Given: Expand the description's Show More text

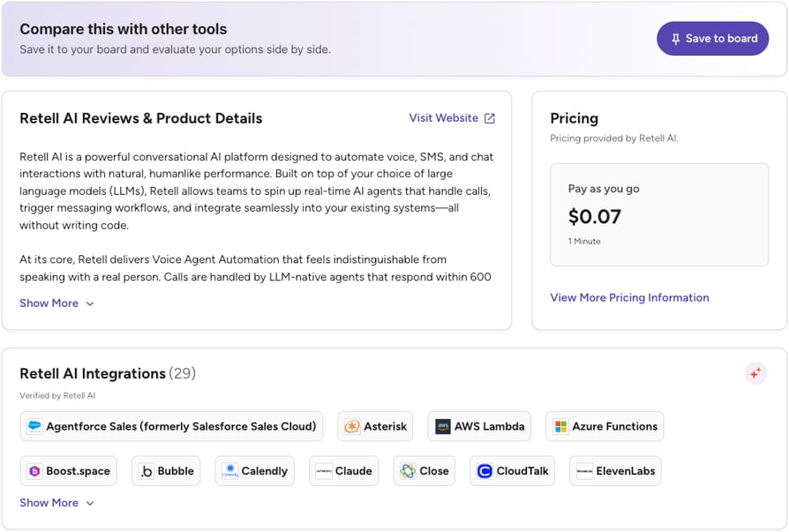Looking at the screenshot, I should click(x=56, y=303).
